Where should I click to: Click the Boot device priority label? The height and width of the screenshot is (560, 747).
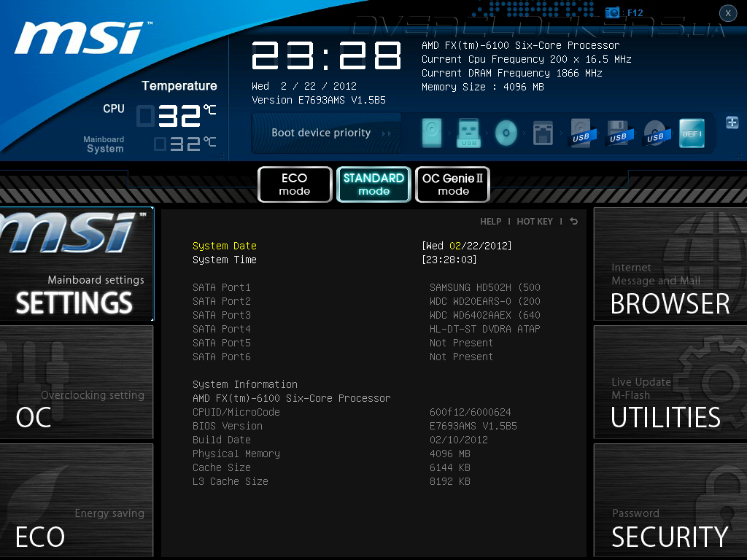pos(321,133)
